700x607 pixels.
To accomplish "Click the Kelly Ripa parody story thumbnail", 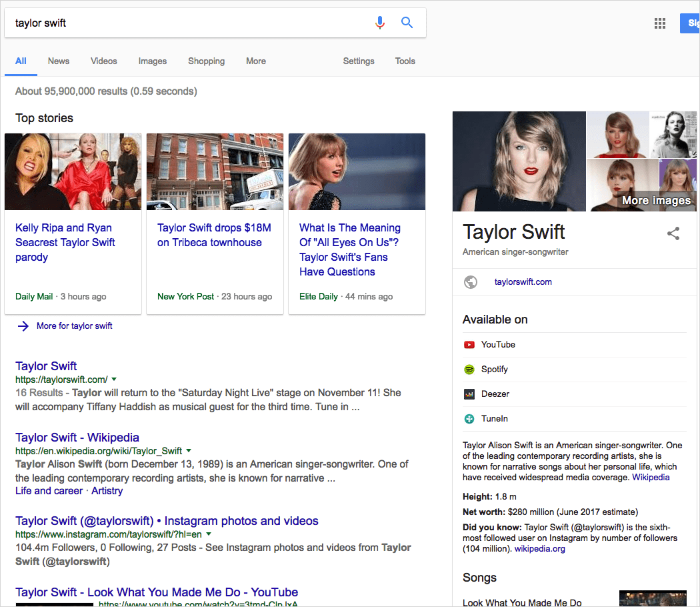I will pyautogui.click(x=73, y=172).
